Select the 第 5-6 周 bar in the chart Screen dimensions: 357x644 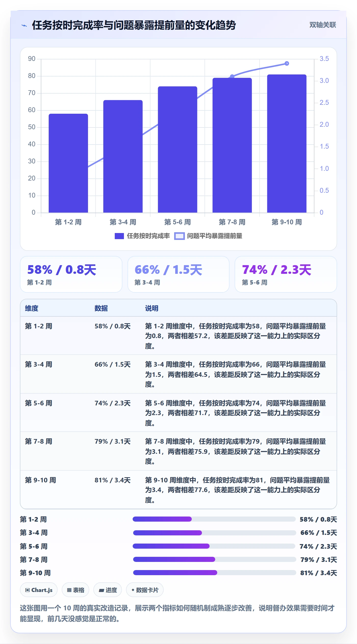[x=177, y=149]
